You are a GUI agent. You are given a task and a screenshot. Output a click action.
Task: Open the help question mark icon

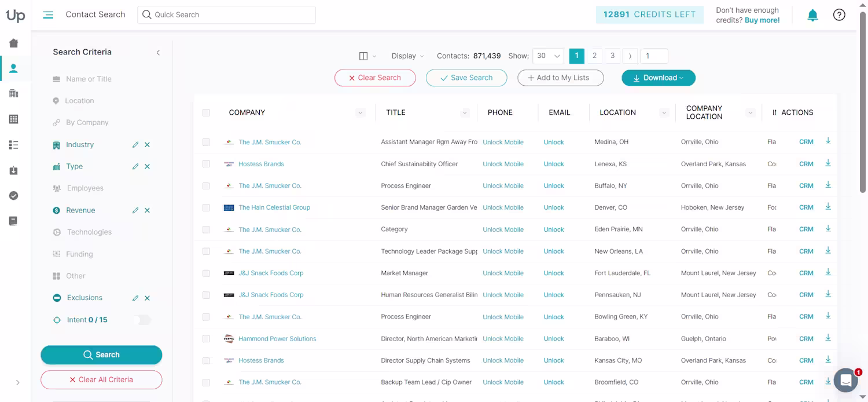tap(839, 15)
